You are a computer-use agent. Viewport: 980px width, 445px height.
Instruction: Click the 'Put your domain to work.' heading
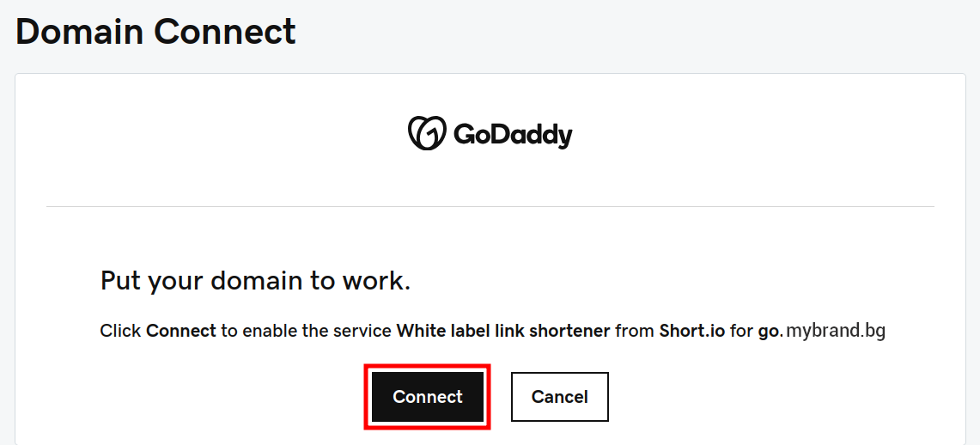[255, 281]
